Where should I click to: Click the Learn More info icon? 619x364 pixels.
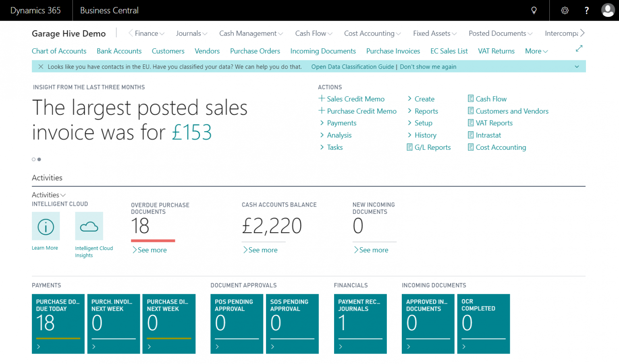click(x=46, y=226)
